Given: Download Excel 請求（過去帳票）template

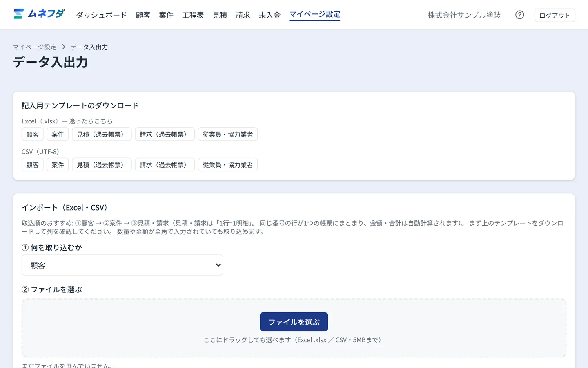Looking at the screenshot, I should [165, 134].
